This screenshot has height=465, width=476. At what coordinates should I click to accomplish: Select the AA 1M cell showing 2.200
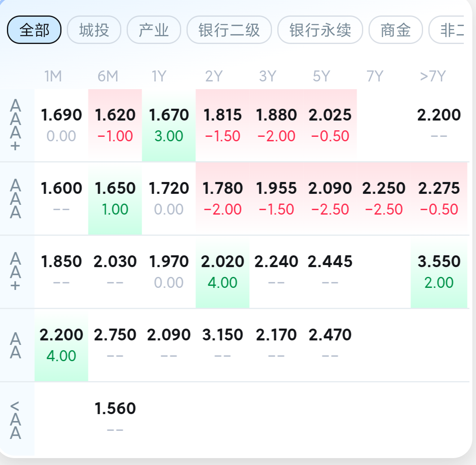tap(61, 345)
